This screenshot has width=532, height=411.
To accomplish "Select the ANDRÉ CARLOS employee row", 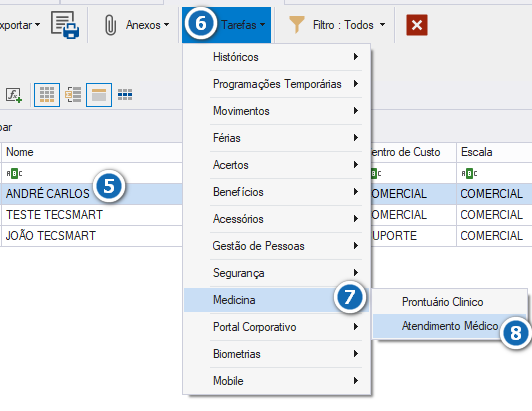I will coord(92,193).
